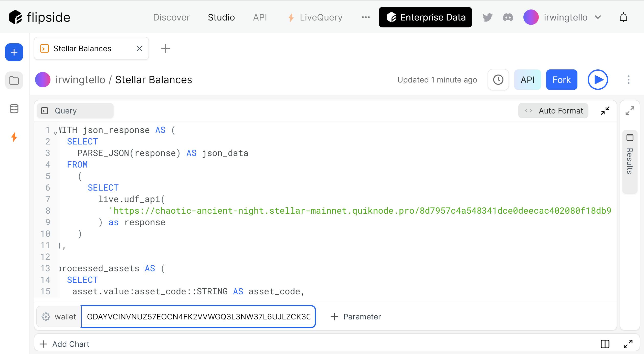Click the blue new item plus button

(14, 52)
